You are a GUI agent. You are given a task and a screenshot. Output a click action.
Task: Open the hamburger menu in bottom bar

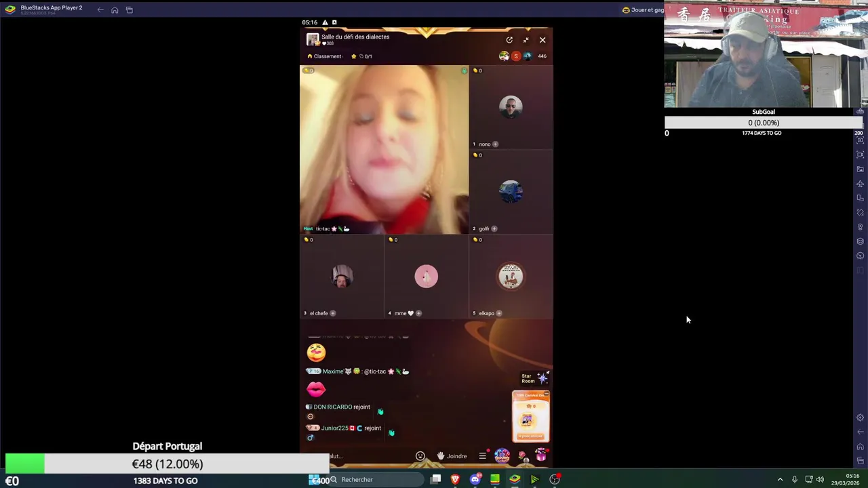point(482,456)
